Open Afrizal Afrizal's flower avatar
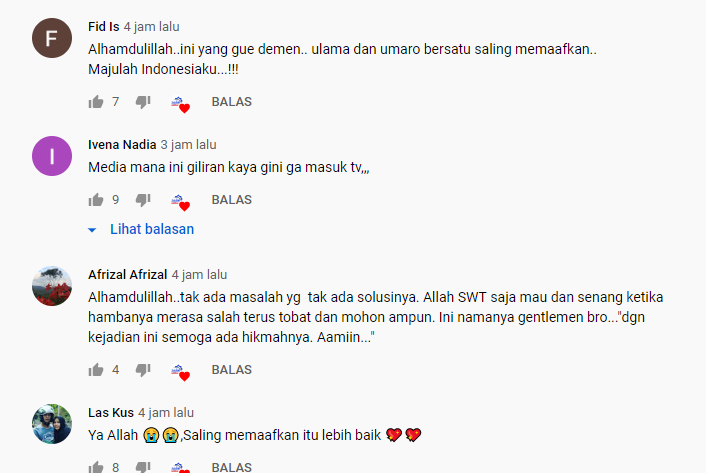Screen dimensions: 706x473 click(52, 286)
